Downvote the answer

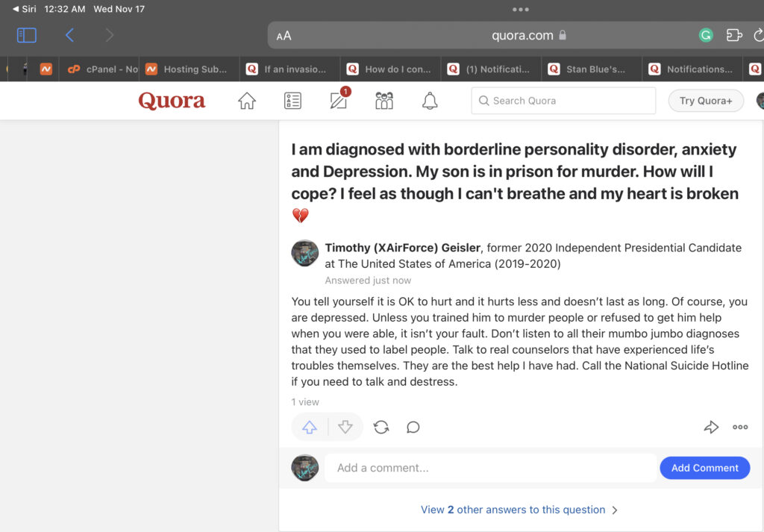point(345,428)
